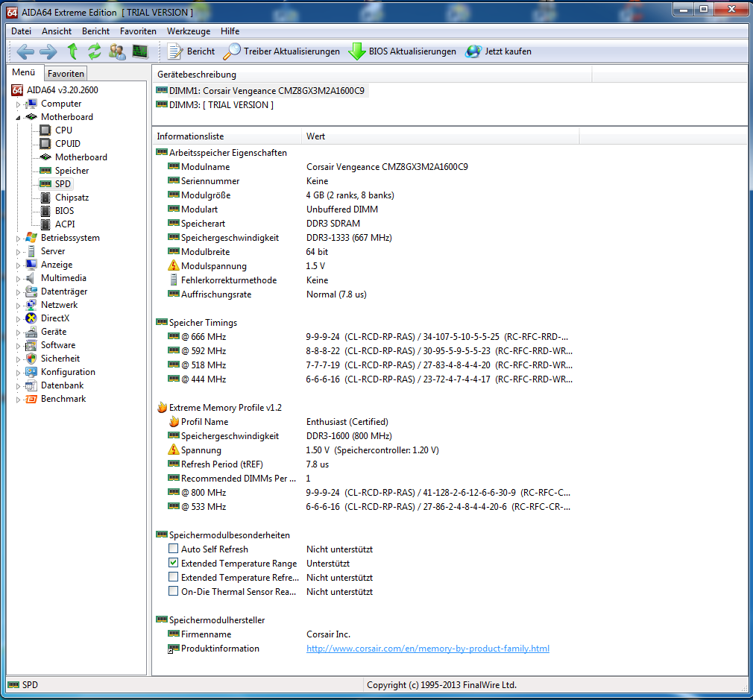
Task: Expand the Geräte node
Action: (18, 332)
